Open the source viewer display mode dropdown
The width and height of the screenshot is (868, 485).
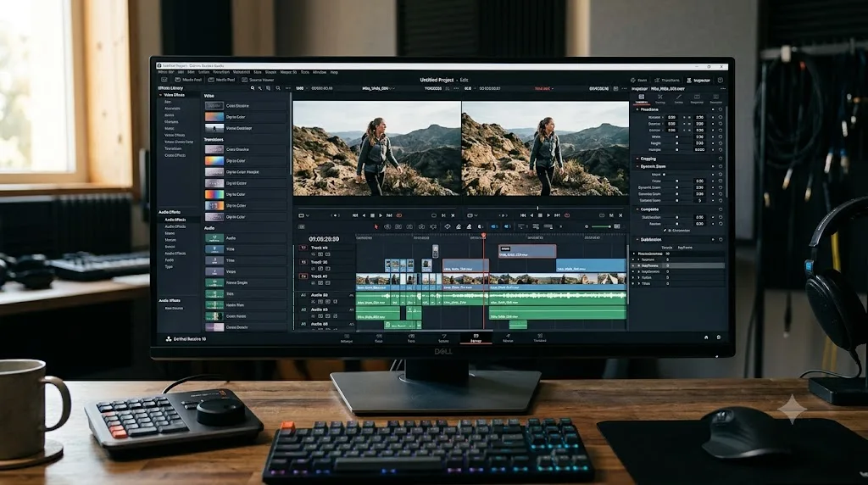tap(304, 215)
